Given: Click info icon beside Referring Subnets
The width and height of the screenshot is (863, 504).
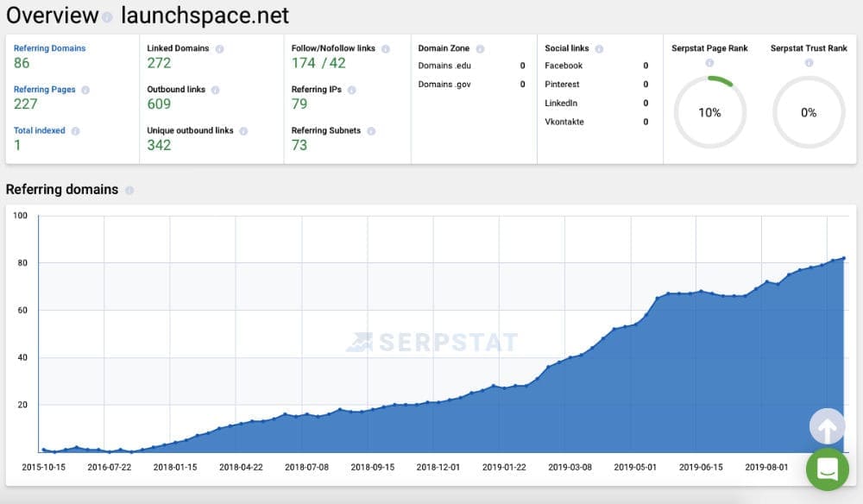Looking at the screenshot, I should tap(371, 131).
